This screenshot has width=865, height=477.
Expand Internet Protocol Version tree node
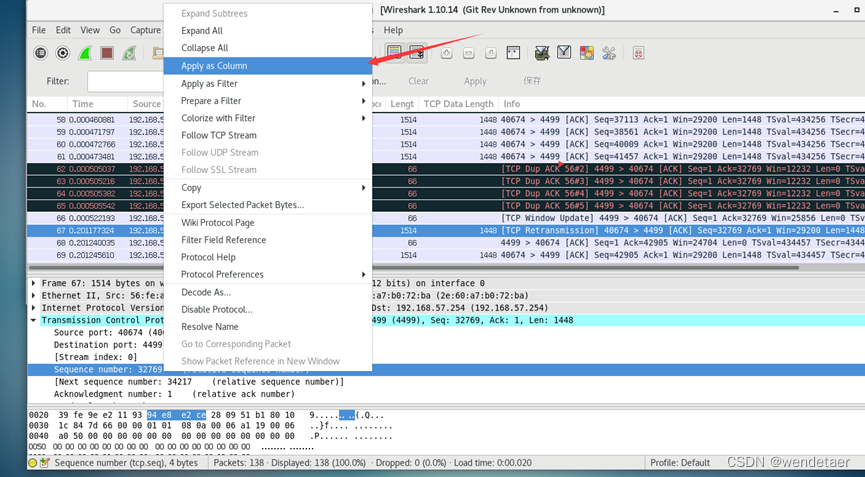click(34, 308)
